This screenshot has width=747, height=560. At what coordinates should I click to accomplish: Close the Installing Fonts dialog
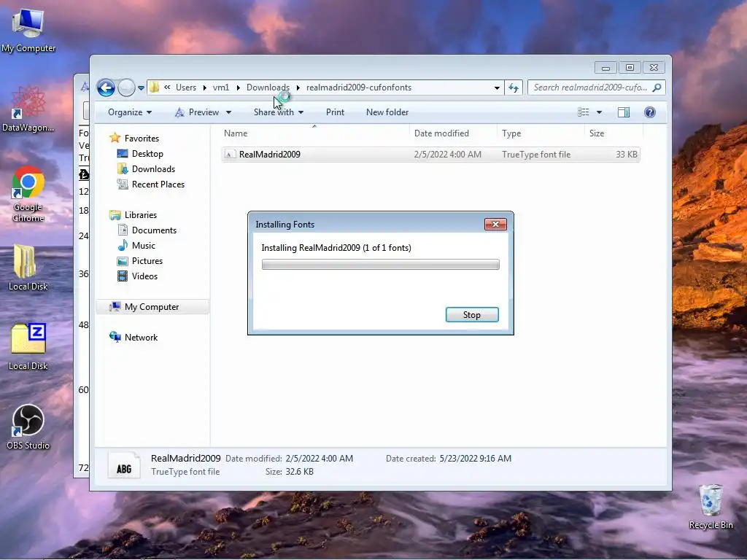click(x=495, y=225)
